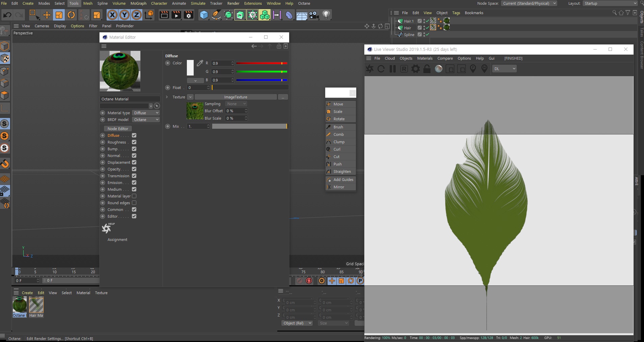The height and width of the screenshot is (342, 644).
Task: Enable the Material layer checkbox
Action: [x=134, y=196]
